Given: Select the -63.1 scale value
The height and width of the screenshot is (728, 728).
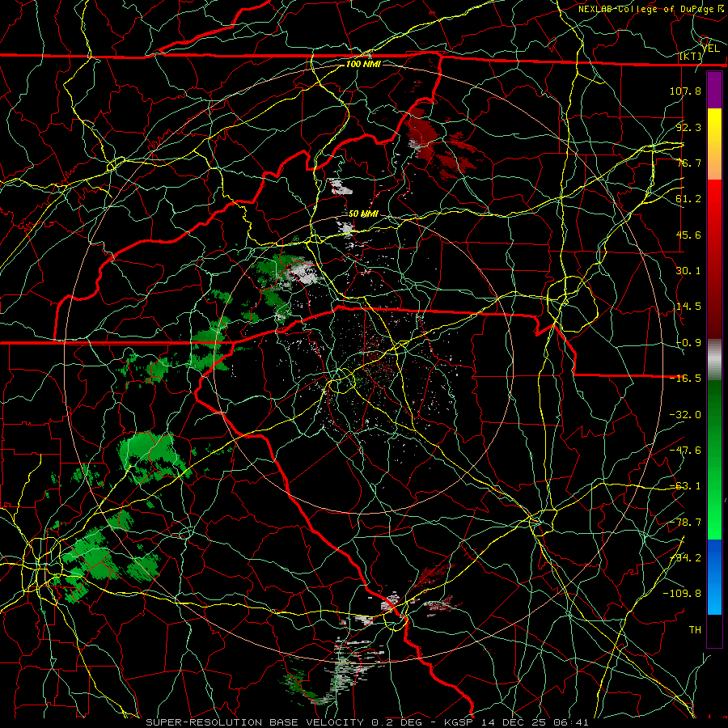Looking at the screenshot, I should coord(685,486).
